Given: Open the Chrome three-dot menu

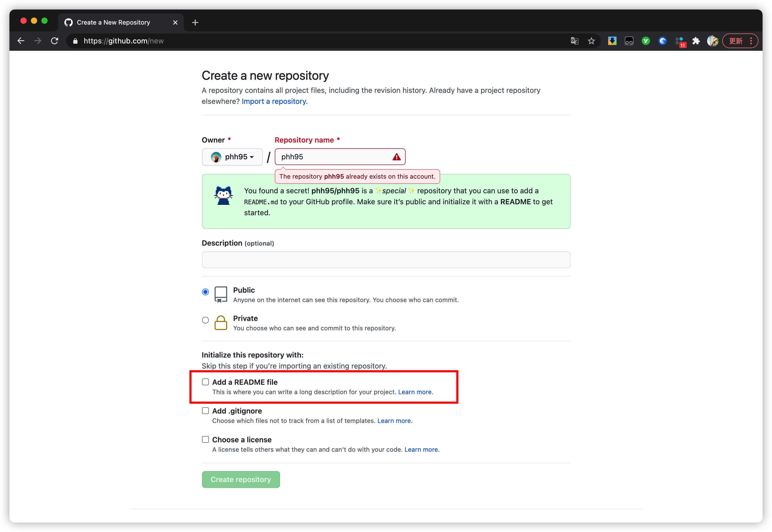Looking at the screenshot, I should pyautogui.click(x=751, y=41).
